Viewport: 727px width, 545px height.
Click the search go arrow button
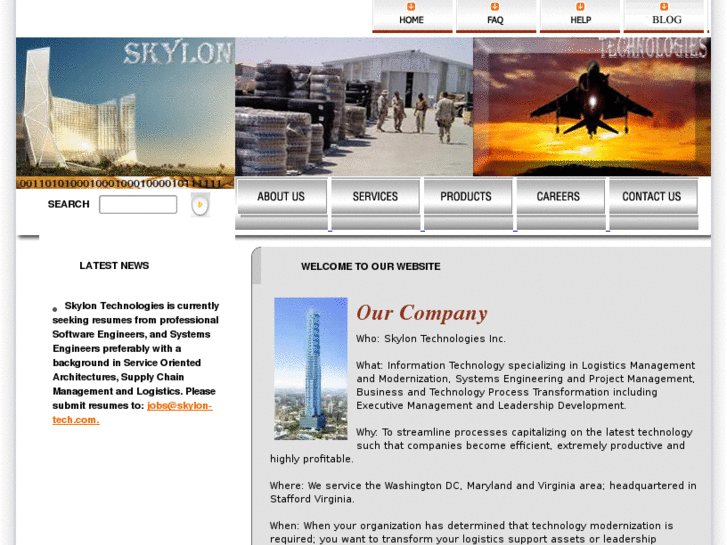coord(200,205)
